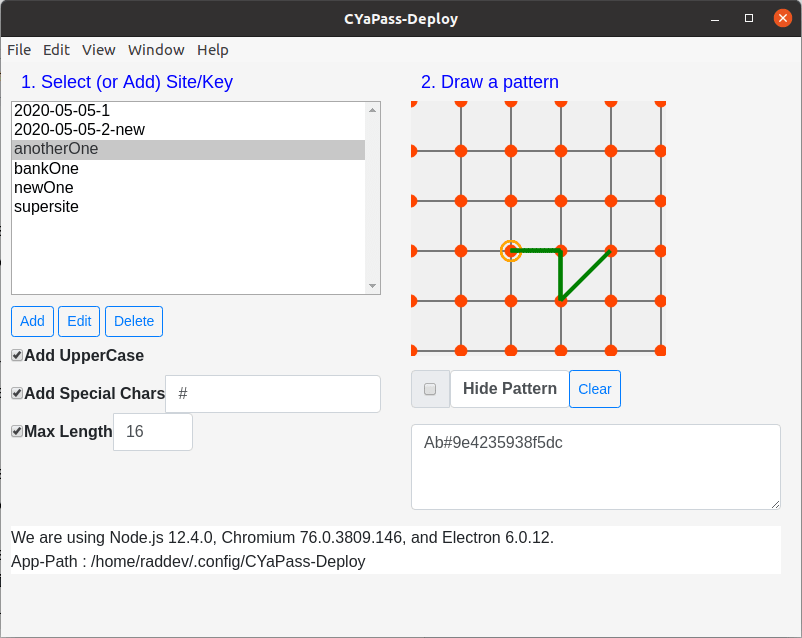Click the special characters input field
This screenshot has height=638, width=802.
coord(272,394)
